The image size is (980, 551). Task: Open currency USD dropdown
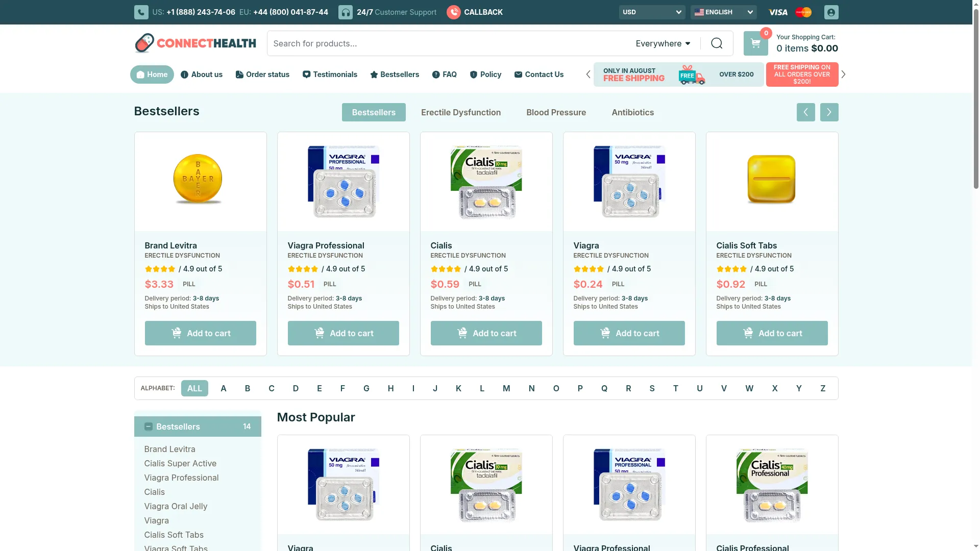click(x=652, y=12)
